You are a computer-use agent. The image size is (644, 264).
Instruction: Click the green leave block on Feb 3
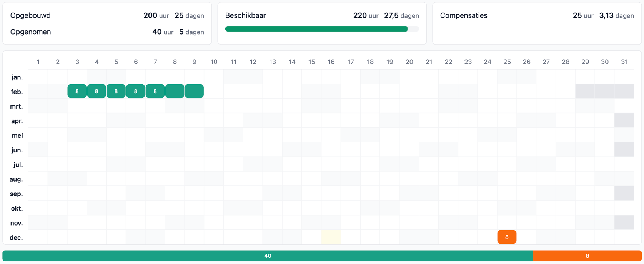(77, 91)
